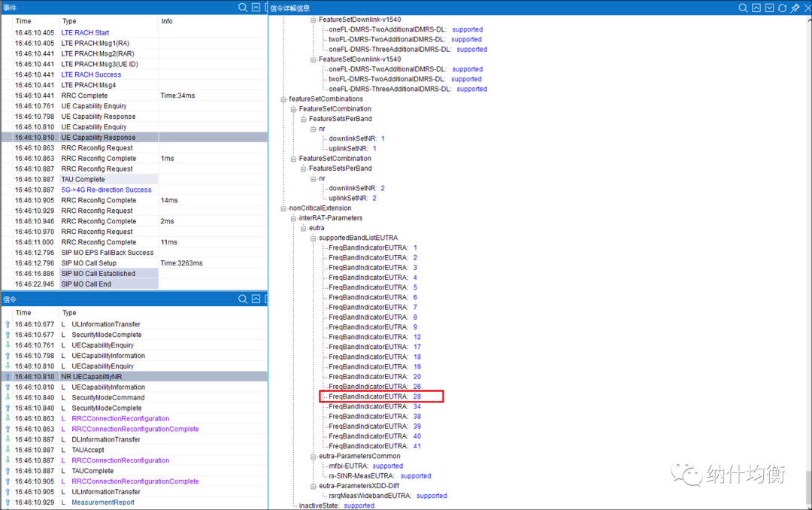
Task: Collapse nr node containing downlinkSetNR: 1
Action: [x=314, y=129]
